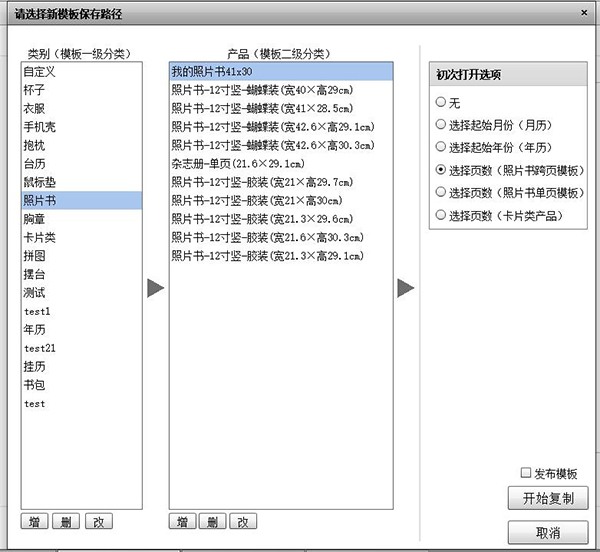Select 选择起始月份（月历） radio option
This screenshot has height=552, width=600.
(441, 125)
